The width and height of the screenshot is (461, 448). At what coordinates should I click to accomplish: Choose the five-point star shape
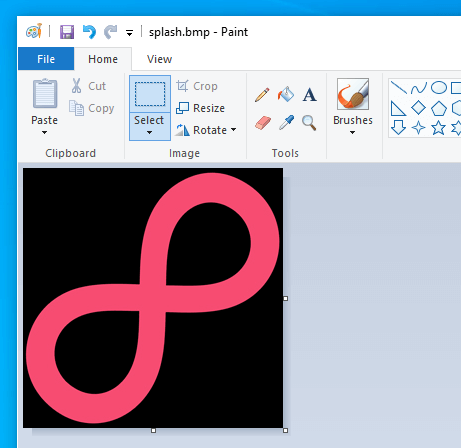click(x=438, y=128)
